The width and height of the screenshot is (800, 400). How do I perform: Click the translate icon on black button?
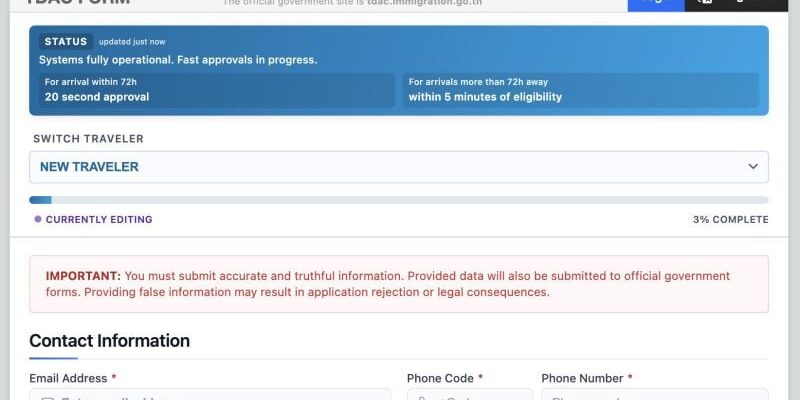pos(704,2)
